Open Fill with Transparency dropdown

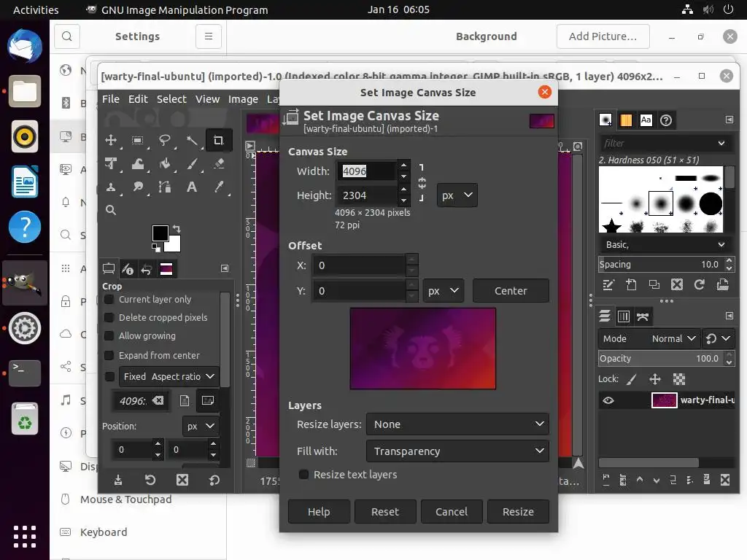click(457, 451)
